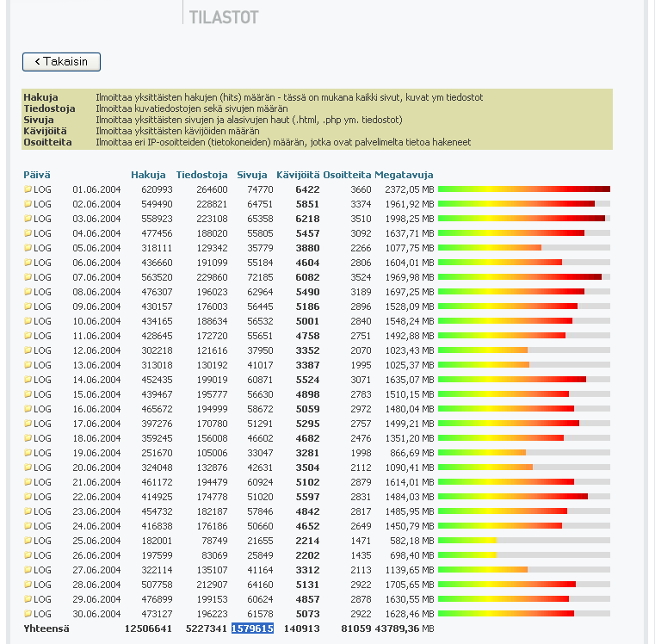Open the folder icon for 23.06.2004
Image resolution: width=655 pixels, height=644 pixels.
[28, 511]
